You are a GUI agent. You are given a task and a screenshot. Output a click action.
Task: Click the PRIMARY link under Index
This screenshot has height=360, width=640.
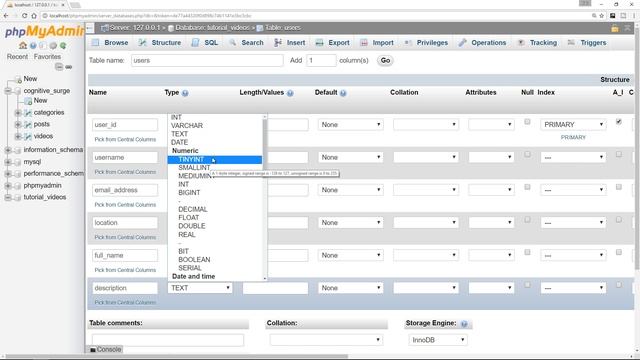(573, 138)
